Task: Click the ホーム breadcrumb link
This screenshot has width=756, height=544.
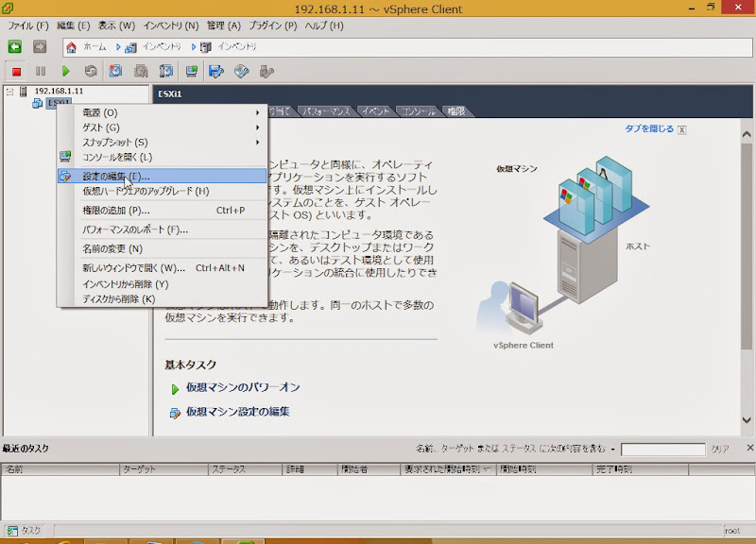Action: [94, 46]
